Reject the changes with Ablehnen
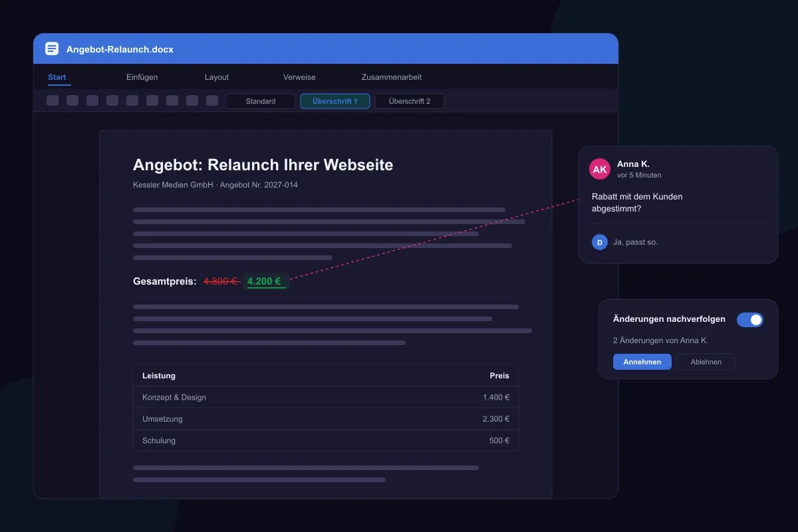The image size is (798, 532). tap(706, 362)
